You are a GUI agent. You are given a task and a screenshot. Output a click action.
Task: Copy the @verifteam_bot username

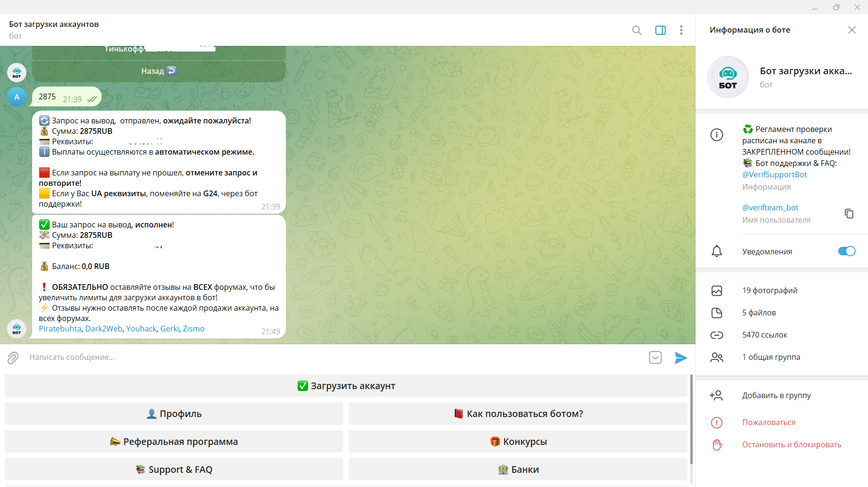pyautogui.click(x=849, y=213)
